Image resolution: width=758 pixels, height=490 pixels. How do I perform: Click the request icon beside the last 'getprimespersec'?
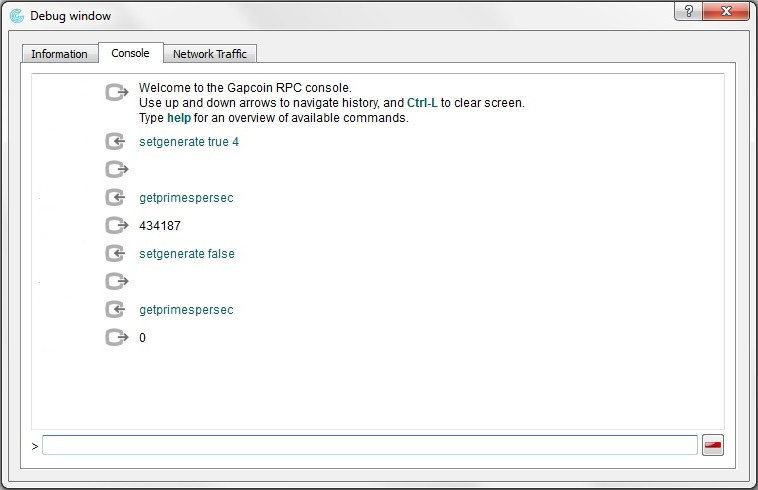pyautogui.click(x=116, y=309)
